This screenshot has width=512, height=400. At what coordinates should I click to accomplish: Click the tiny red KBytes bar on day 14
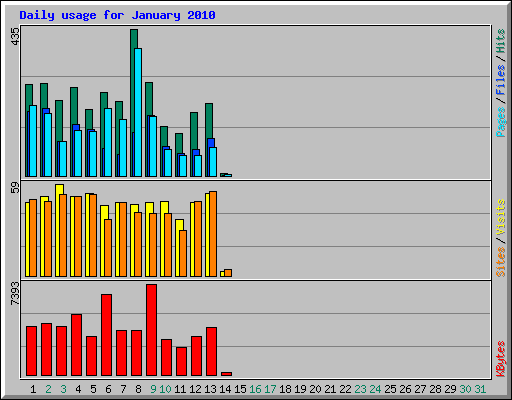tap(226, 374)
